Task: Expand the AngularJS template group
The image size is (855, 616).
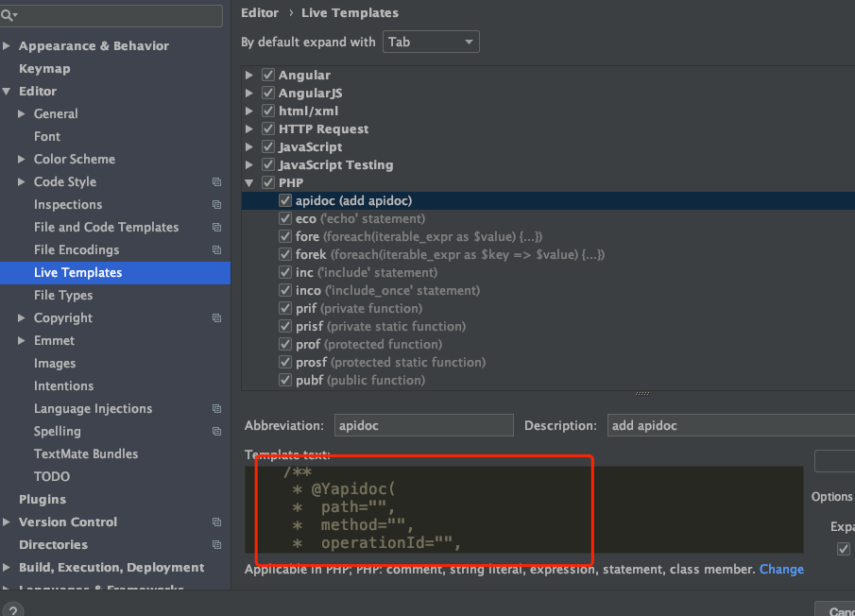Action: coord(249,94)
